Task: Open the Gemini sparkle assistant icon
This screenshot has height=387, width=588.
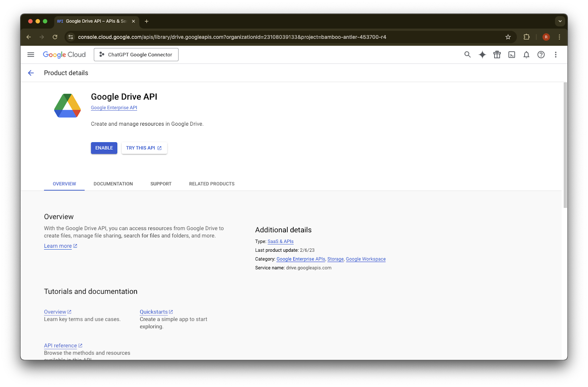Action: (x=482, y=55)
